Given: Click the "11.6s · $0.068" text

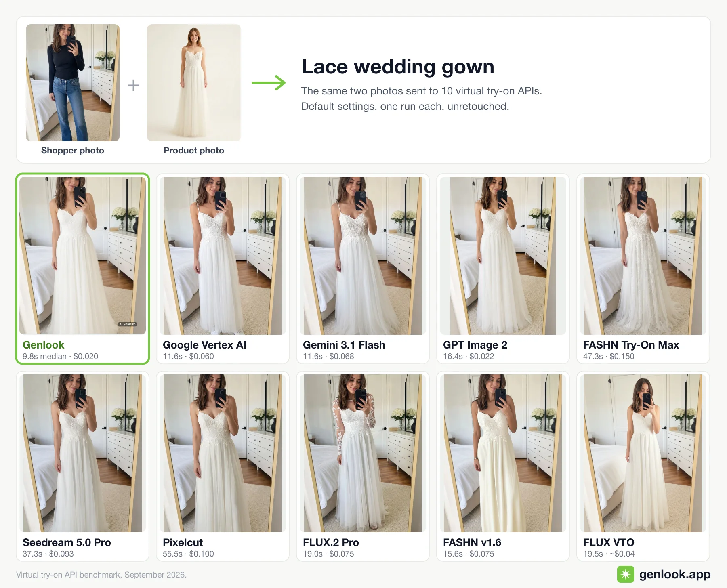Looking at the screenshot, I should pos(328,356).
